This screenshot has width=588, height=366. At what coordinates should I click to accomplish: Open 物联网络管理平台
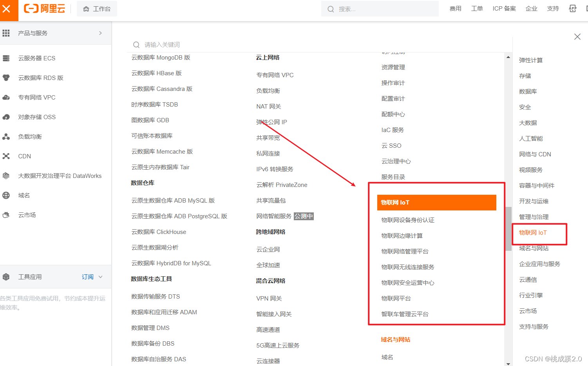(405, 252)
